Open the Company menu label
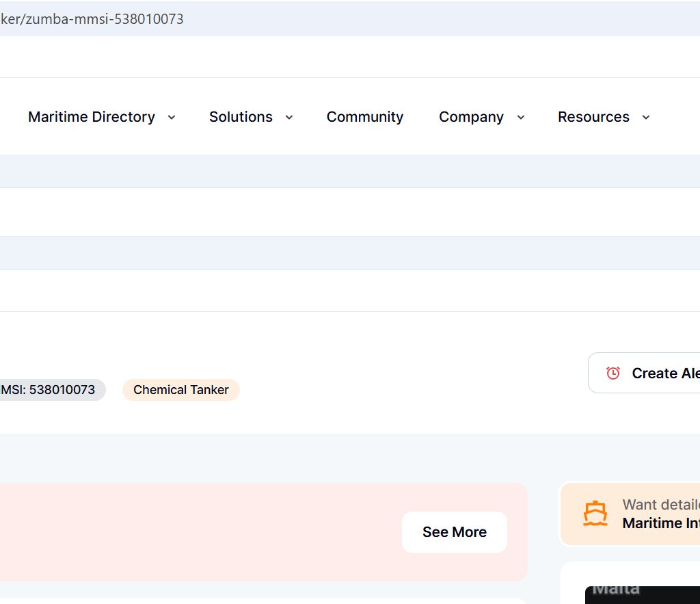 [x=471, y=117]
